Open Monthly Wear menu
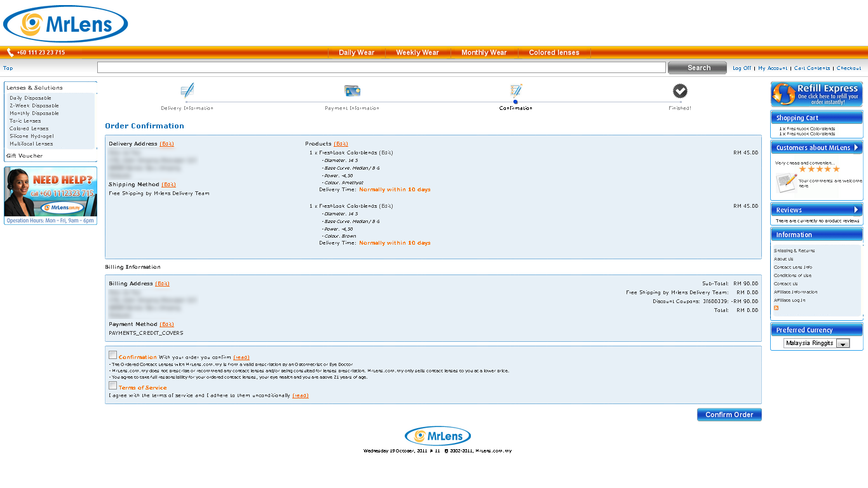Screen dimensions: 868x488 point(484,53)
